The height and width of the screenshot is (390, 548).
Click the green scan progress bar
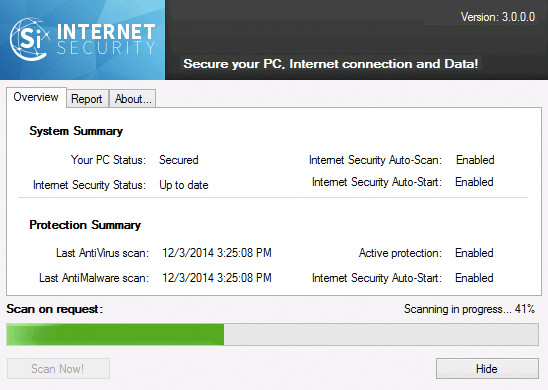[115, 334]
